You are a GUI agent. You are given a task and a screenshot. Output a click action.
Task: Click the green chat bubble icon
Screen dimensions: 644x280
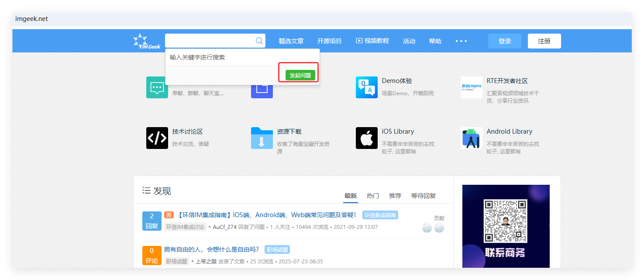(x=156, y=88)
